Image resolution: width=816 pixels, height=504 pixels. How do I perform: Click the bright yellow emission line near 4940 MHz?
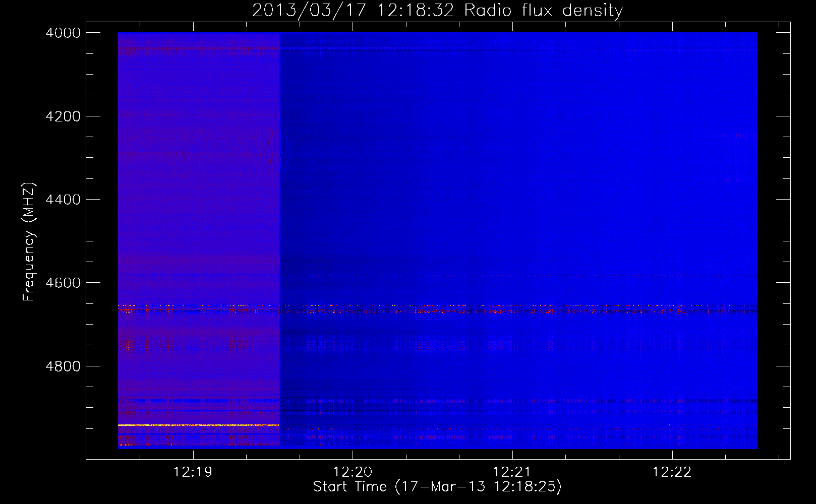click(x=199, y=425)
